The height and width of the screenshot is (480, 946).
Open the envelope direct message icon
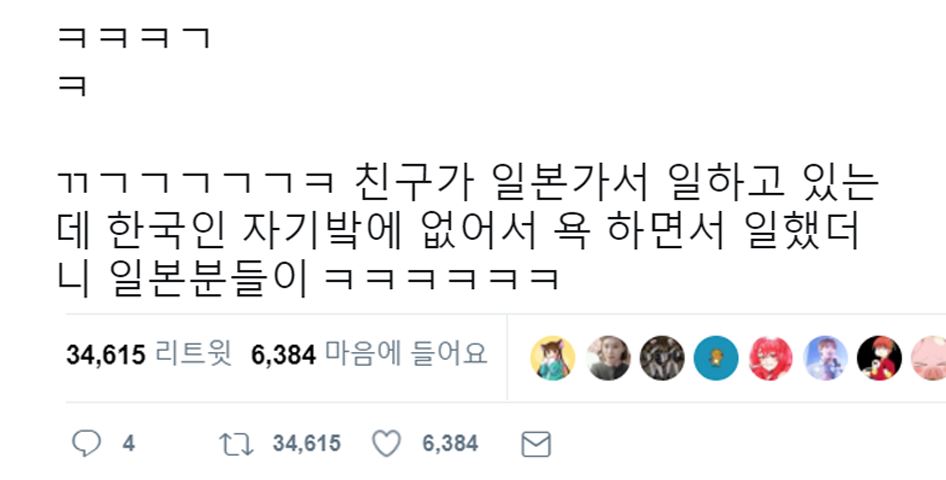536,444
